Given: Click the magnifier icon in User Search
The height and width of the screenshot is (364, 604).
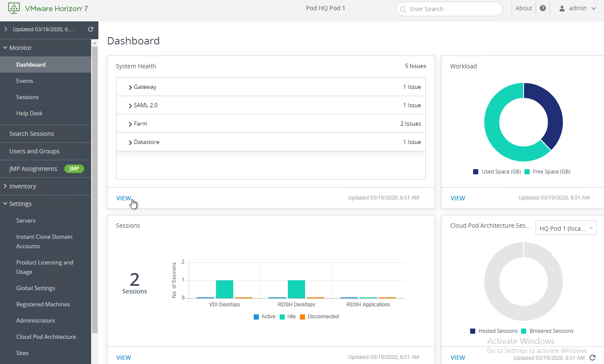Looking at the screenshot, I should (x=403, y=9).
